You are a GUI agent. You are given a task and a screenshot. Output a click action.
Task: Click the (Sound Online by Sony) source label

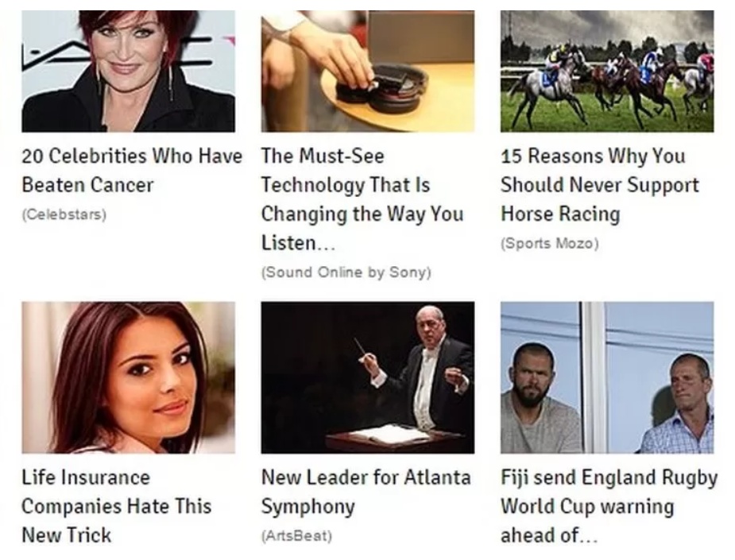point(346,272)
